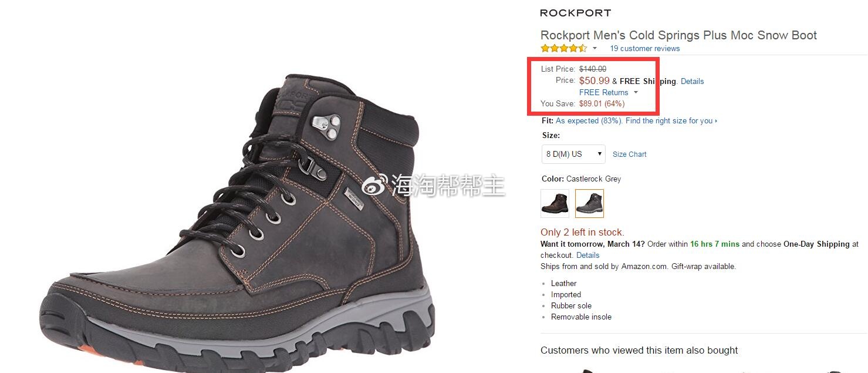
Task: Click the 'As expected (83%)' fit link
Action: click(589, 121)
